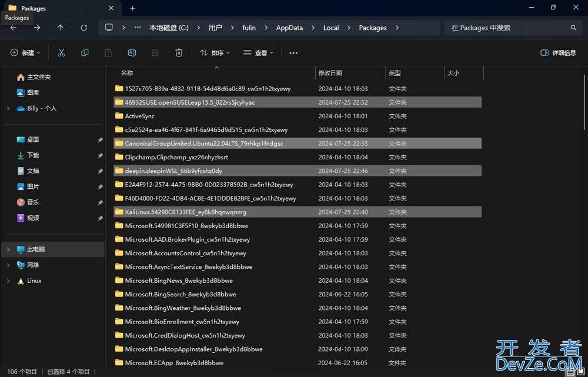Click the Rename icon
This screenshot has width=588, height=377.
132,53
